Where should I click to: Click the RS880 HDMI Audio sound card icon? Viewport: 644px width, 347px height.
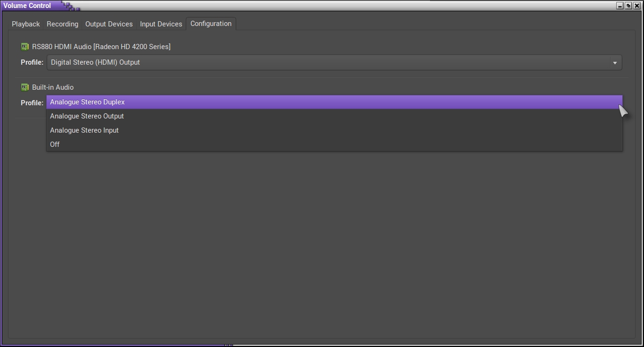tap(25, 47)
